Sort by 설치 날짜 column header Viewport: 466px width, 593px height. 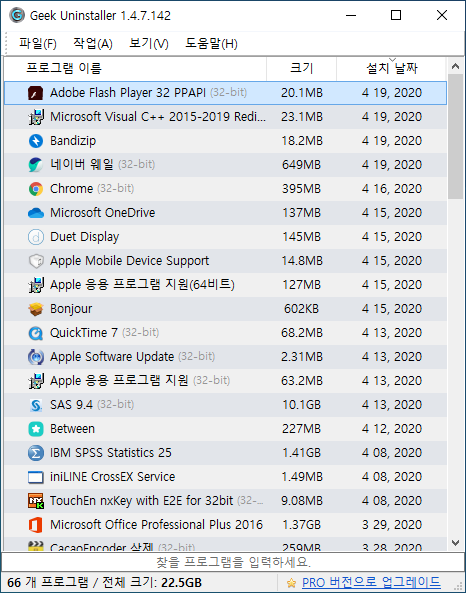[391, 68]
